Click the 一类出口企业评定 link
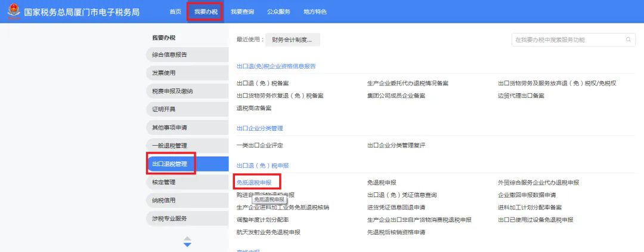Image resolution: width=644 pixels, height=252 pixels. [260, 145]
